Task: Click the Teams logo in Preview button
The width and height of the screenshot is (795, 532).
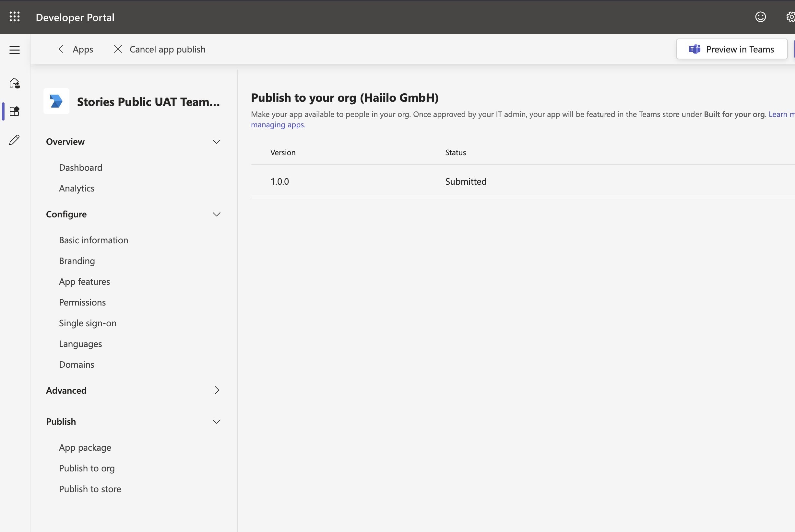Action: 694,49
